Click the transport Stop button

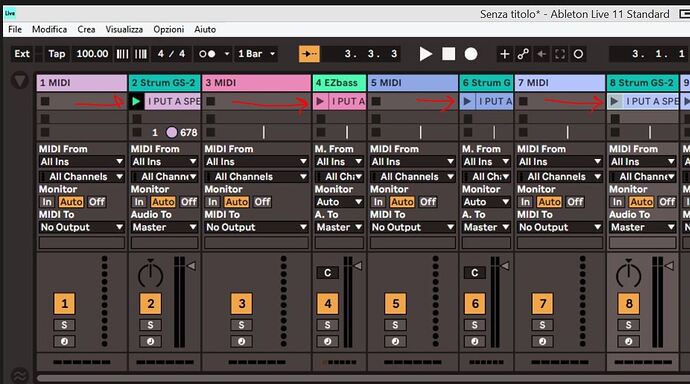tap(448, 54)
